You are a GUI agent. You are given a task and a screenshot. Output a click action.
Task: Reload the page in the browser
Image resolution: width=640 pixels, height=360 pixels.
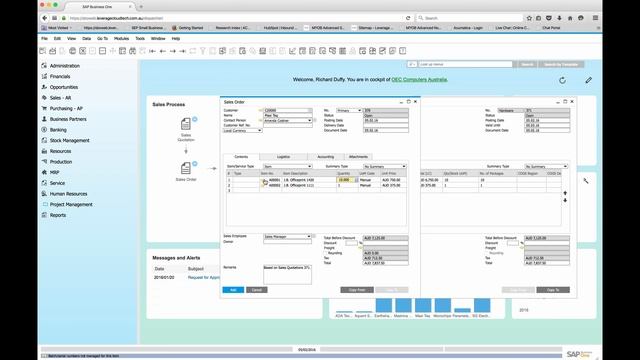pos(408,18)
